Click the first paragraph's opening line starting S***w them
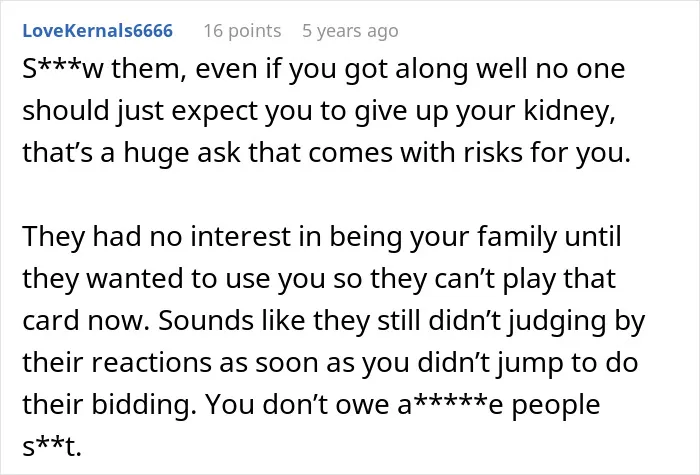This screenshot has width=700, height=475. tap(324, 69)
